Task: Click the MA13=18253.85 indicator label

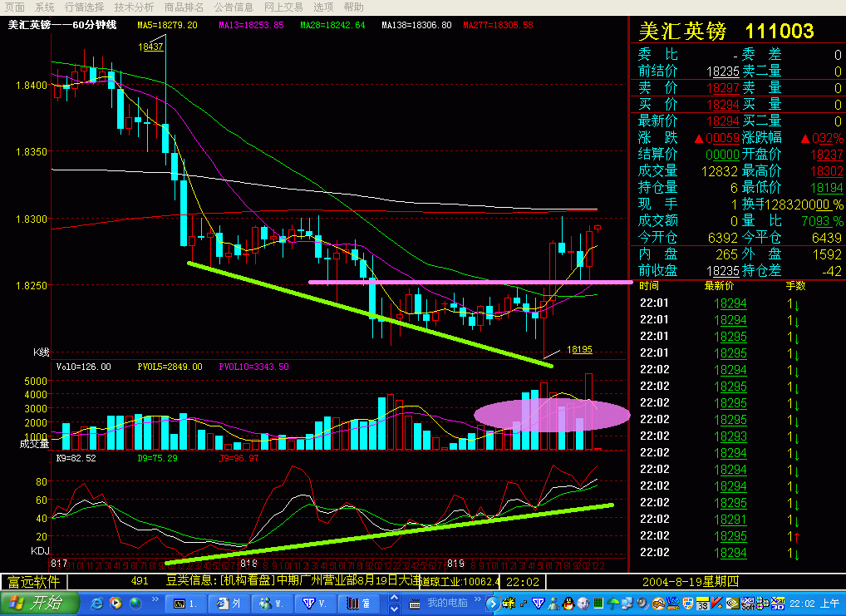Action: [251, 25]
